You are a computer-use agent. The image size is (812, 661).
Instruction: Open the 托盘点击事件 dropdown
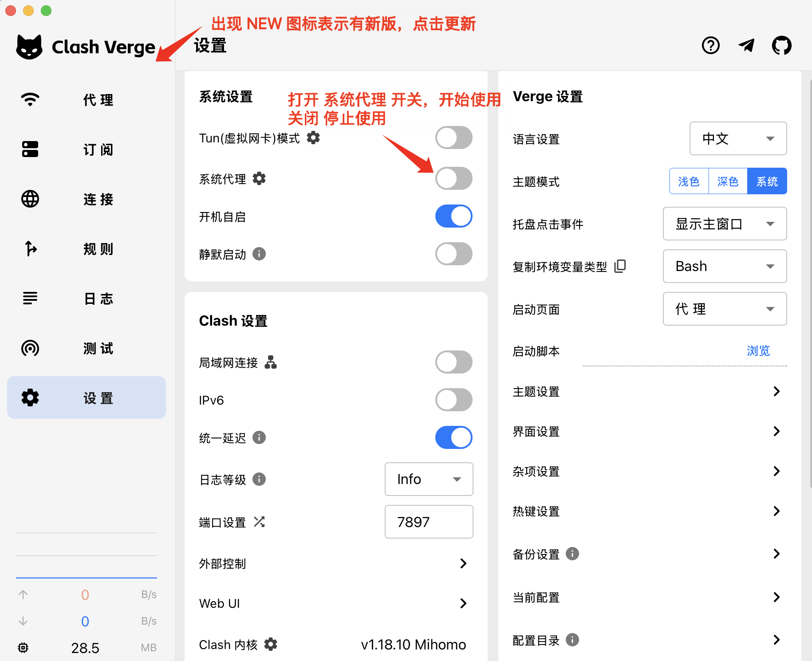click(725, 224)
